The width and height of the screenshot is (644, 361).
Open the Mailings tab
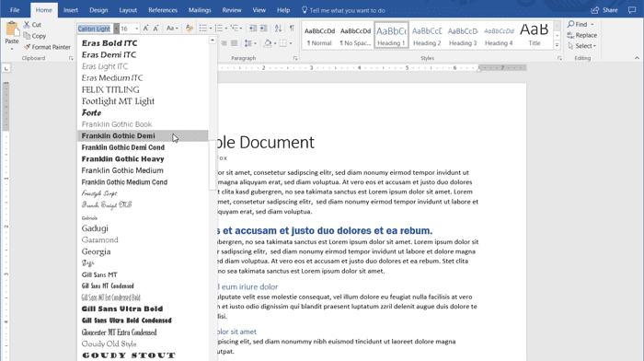pos(200,10)
